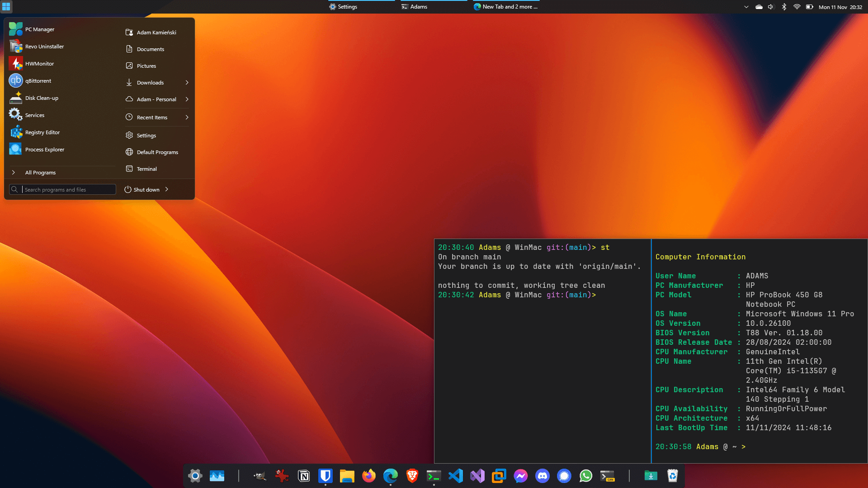868x488 pixels.
Task: Click the Search programs and files field
Action: click(68, 190)
